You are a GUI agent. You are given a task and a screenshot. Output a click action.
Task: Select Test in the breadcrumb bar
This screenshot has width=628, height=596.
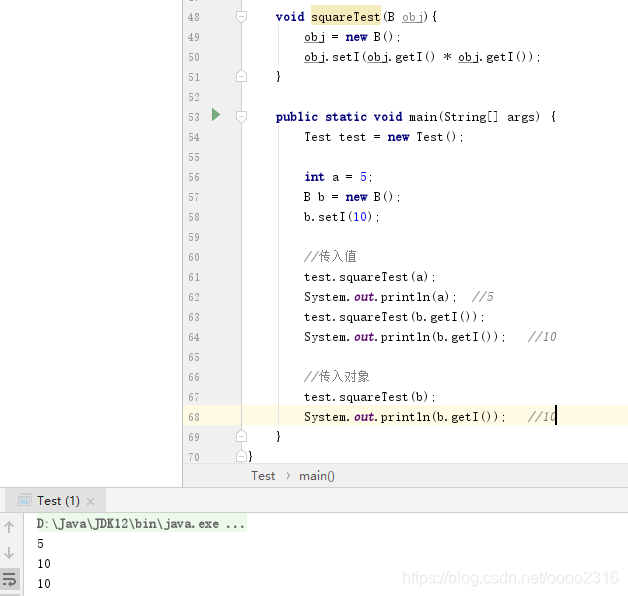point(263,476)
